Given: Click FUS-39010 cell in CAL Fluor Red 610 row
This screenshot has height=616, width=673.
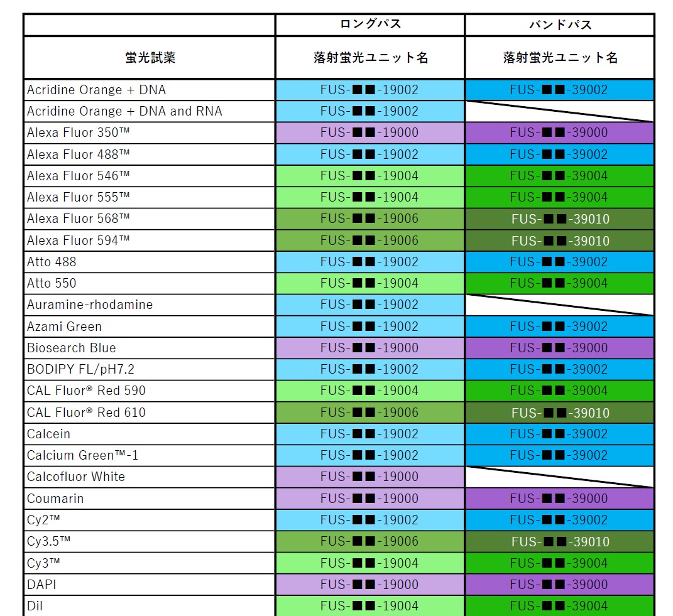Looking at the screenshot, I should tap(560, 413).
